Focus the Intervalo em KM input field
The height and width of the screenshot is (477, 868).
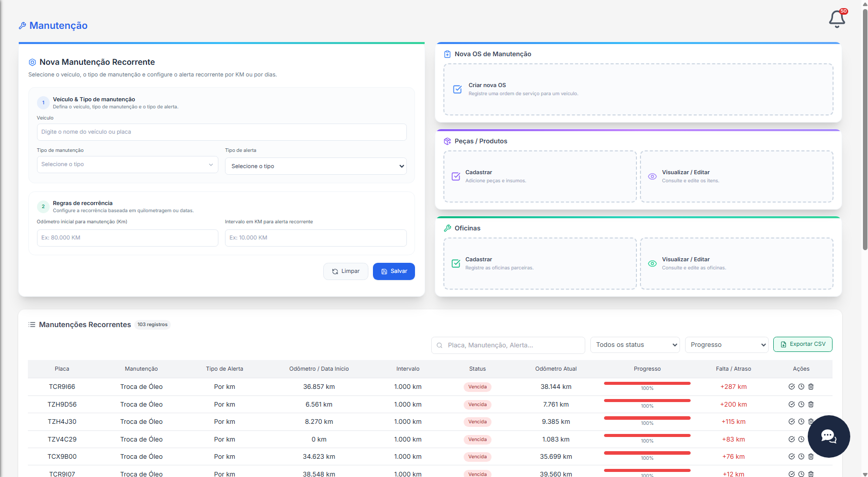click(x=316, y=238)
